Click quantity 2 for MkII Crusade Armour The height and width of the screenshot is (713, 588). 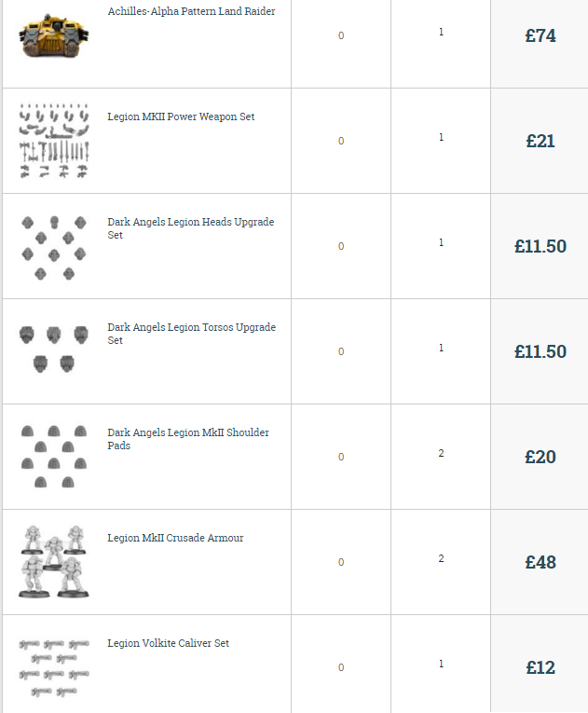pos(441,559)
